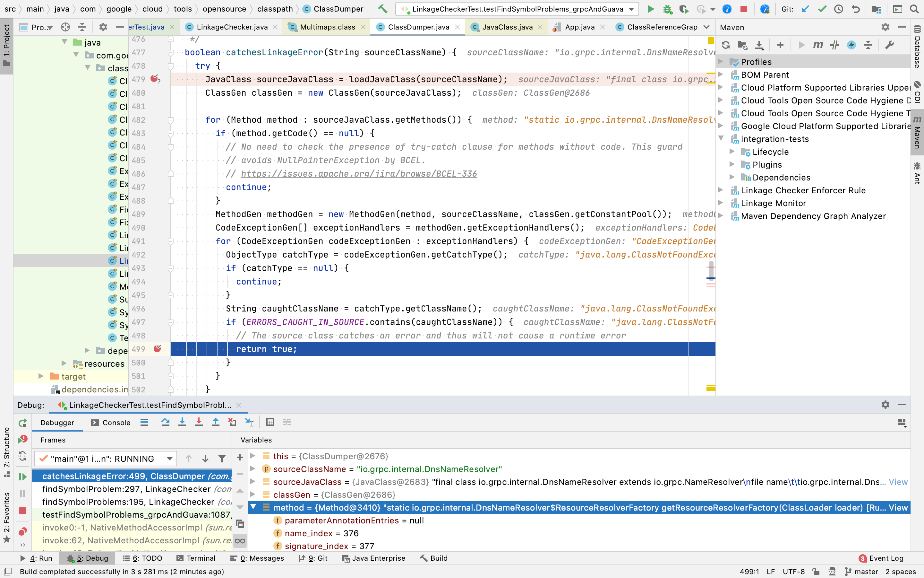Open the Console tab in Debug
924x578 pixels.
click(x=111, y=422)
